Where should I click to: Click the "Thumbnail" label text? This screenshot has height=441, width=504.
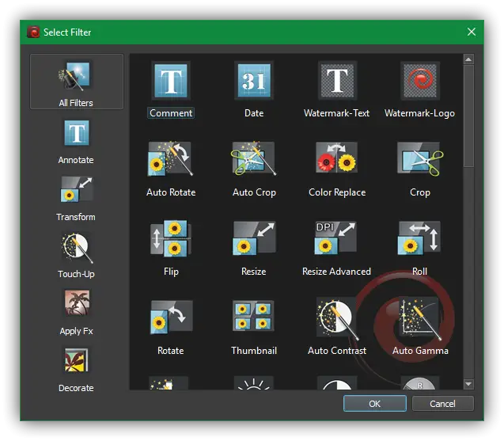(x=254, y=350)
